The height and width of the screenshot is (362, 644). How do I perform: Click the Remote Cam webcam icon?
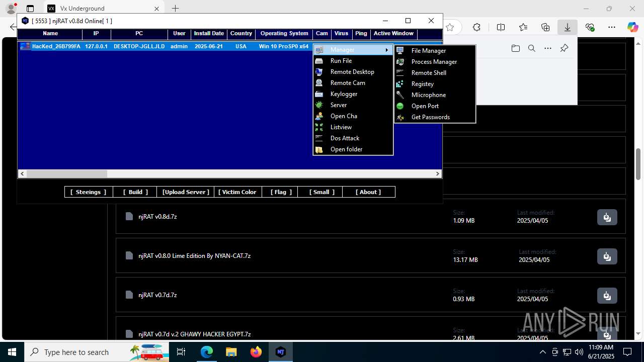tap(319, 83)
